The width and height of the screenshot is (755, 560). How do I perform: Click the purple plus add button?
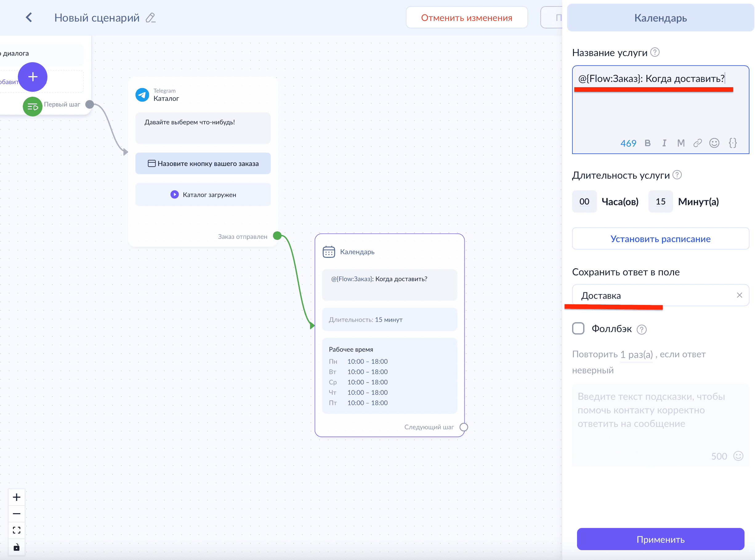[x=33, y=77]
